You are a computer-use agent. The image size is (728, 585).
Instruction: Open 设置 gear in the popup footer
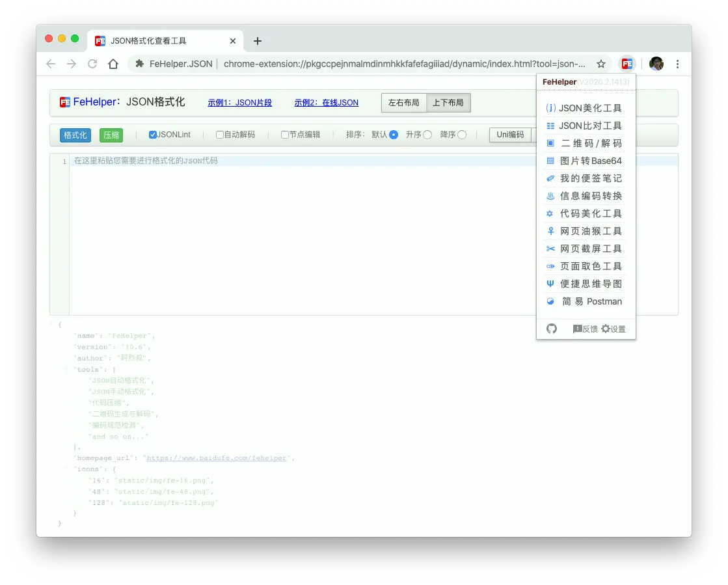point(606,329)
